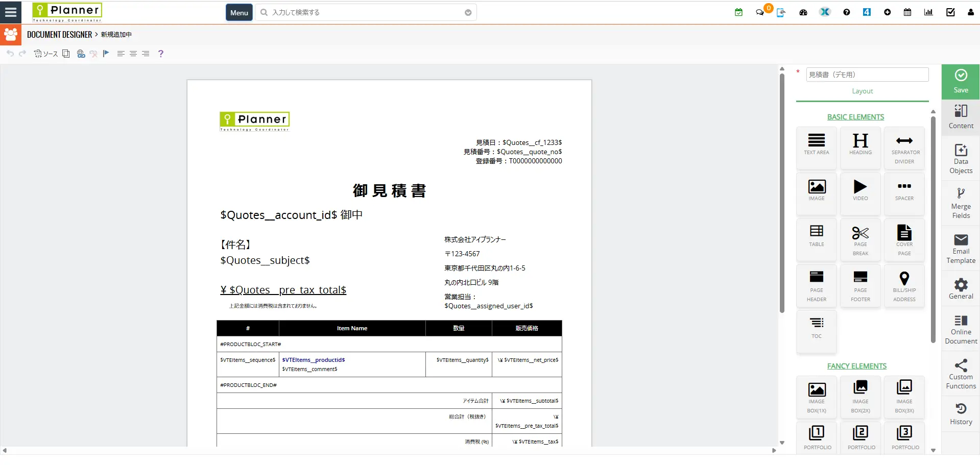
Task: Expand the search box dropdown arrow
Action: pos(468,13)
